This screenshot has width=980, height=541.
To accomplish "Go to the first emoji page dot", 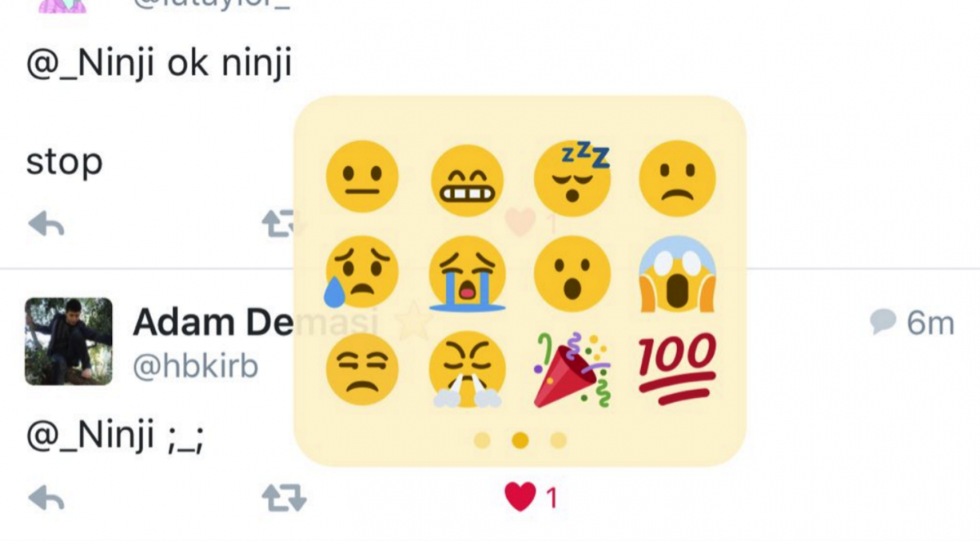I will tap(482, 441).
